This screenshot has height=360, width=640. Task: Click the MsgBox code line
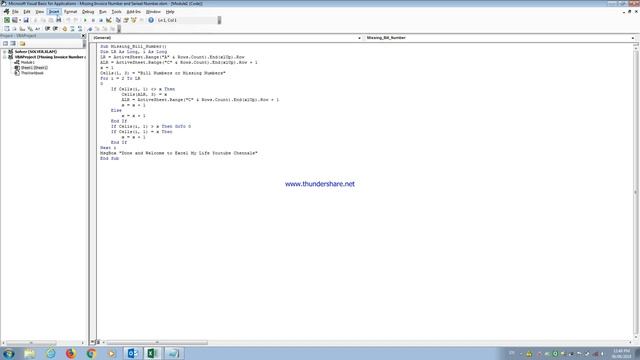tap(179, 153)
